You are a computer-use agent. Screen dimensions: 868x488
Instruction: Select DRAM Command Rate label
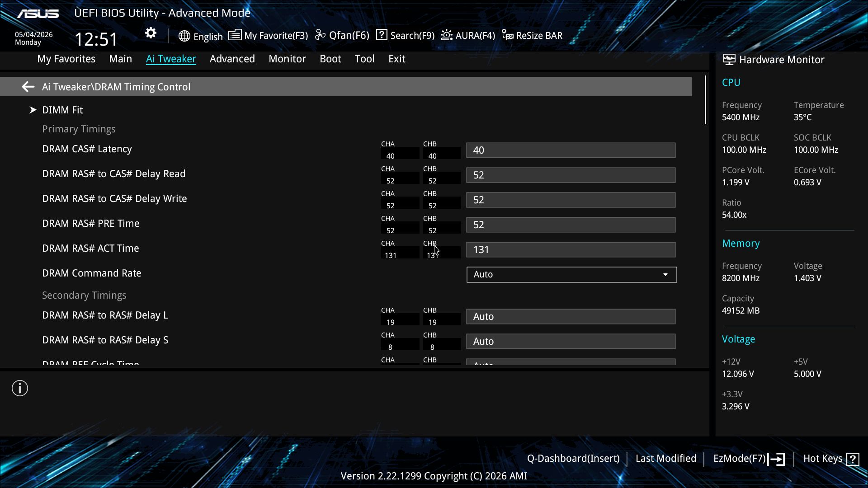[91, 273]
